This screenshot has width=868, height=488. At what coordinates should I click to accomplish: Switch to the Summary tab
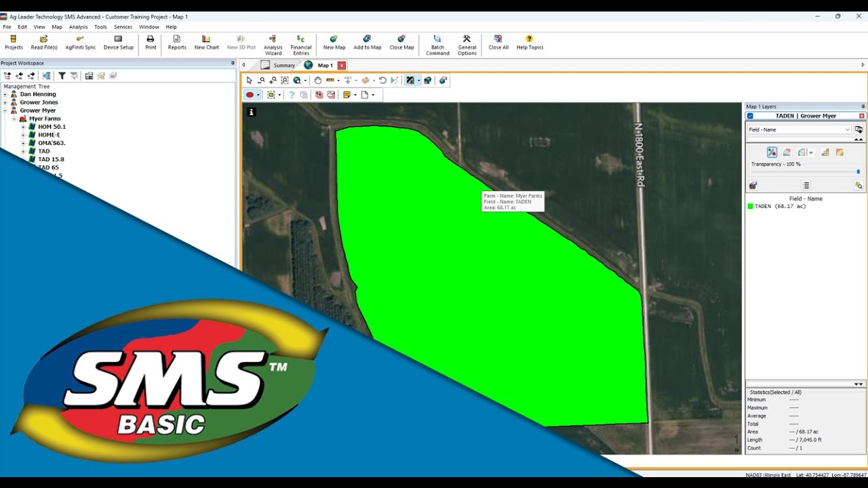tap(278, 65)
